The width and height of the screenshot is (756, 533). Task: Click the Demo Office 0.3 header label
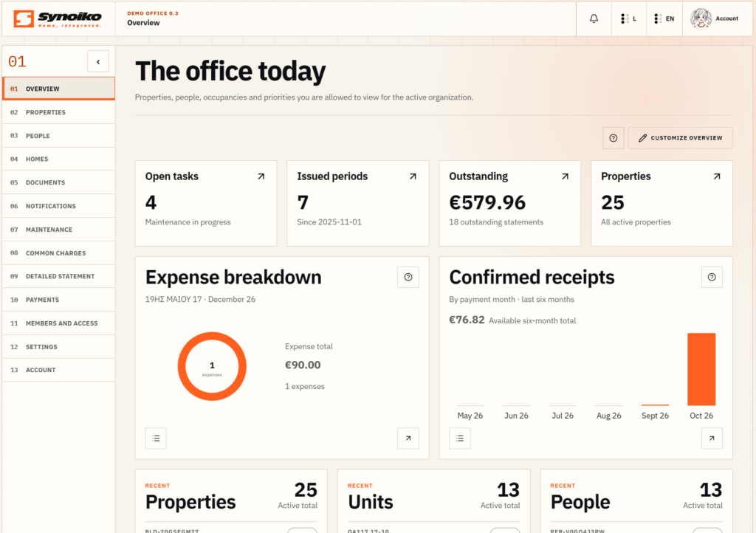153,13
